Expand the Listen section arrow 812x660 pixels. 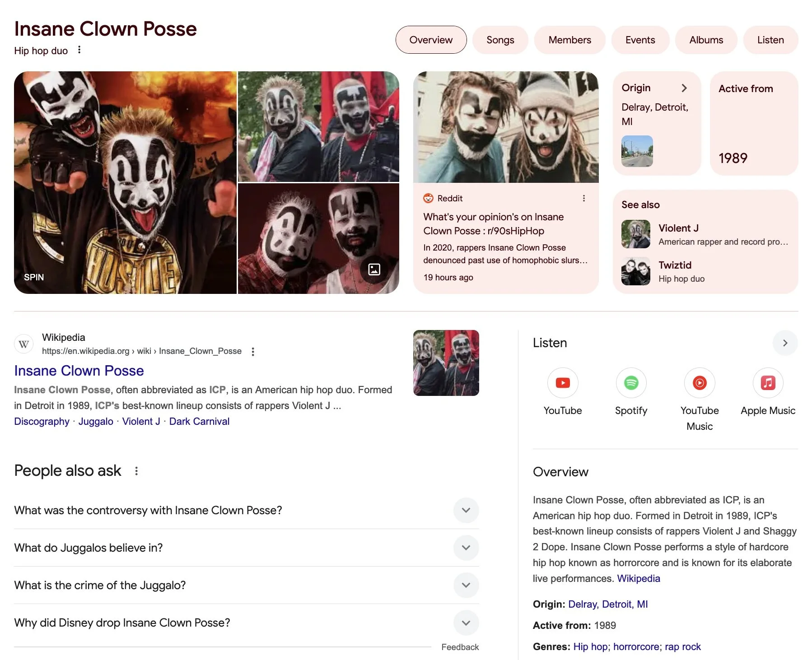pos(785,343)
